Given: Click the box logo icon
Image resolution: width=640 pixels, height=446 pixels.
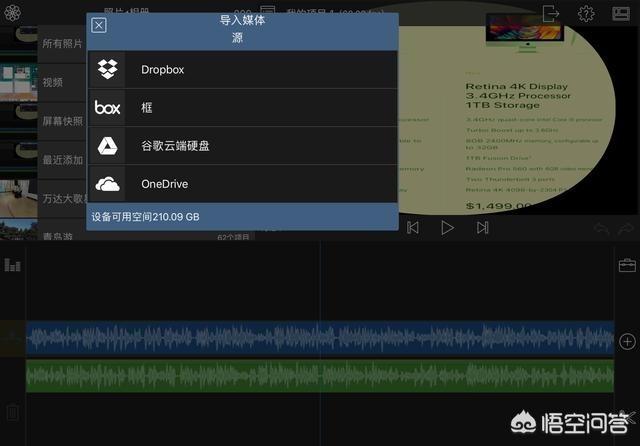Looking at the screenshot, I should tap(107, 108).
